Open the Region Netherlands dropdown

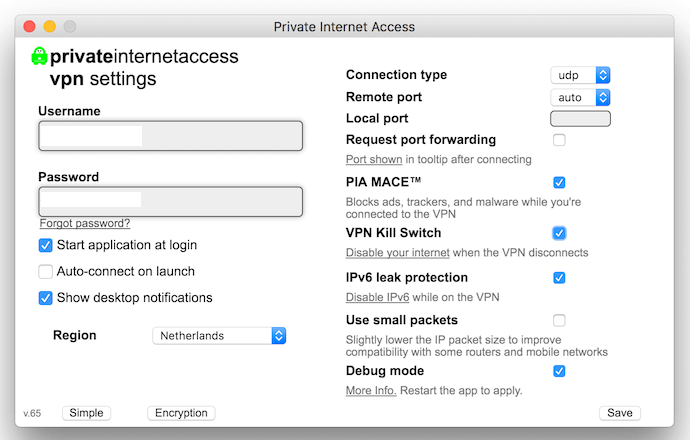(219, 336)
